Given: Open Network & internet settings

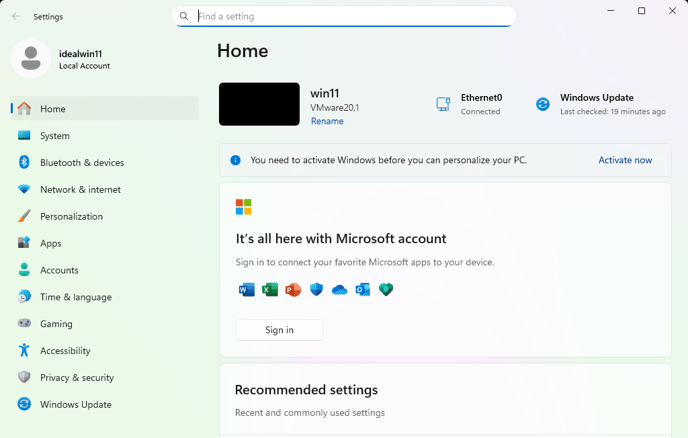Looking at the screenshot, I should (x=105, y=189).
